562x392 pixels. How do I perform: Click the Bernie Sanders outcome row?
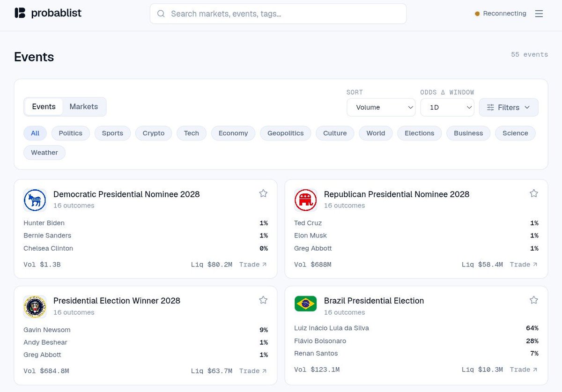(x=146, y=236)
